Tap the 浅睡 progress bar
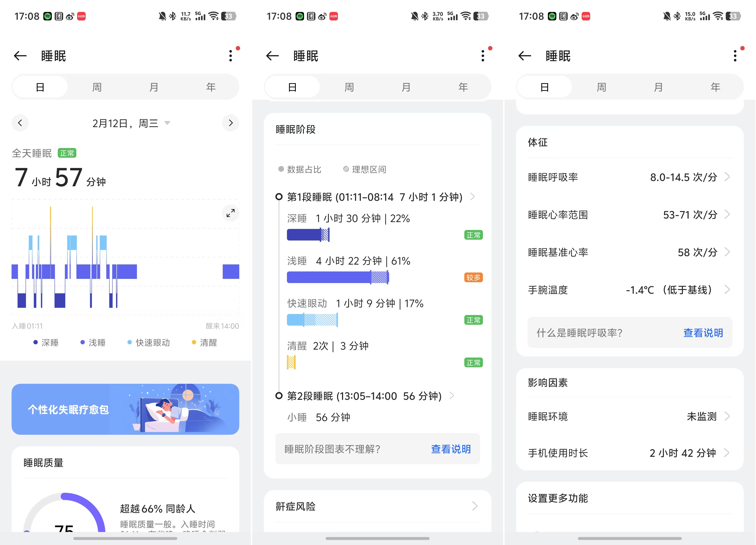The height and width of the screenshot is (545, 756). coord(338,277)
